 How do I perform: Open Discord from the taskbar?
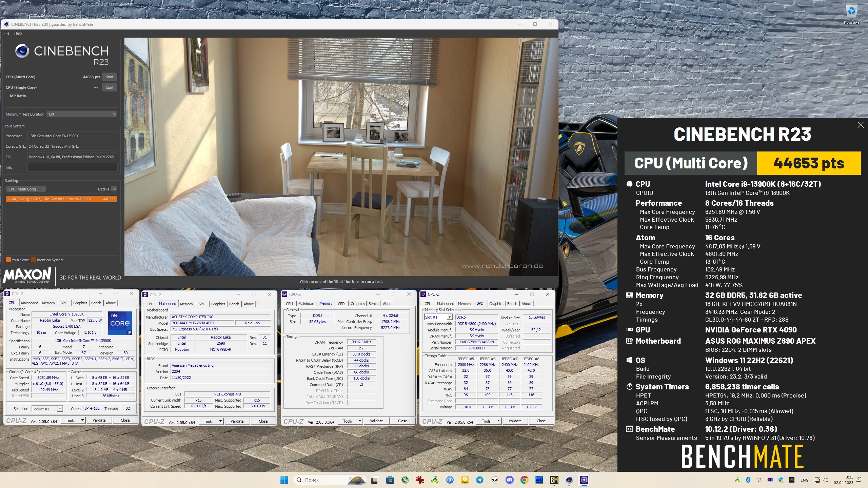[x=509, y=480]
